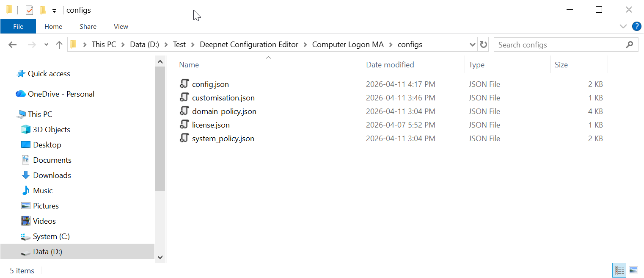Open the 3D Objects folder

pos(51,130)
